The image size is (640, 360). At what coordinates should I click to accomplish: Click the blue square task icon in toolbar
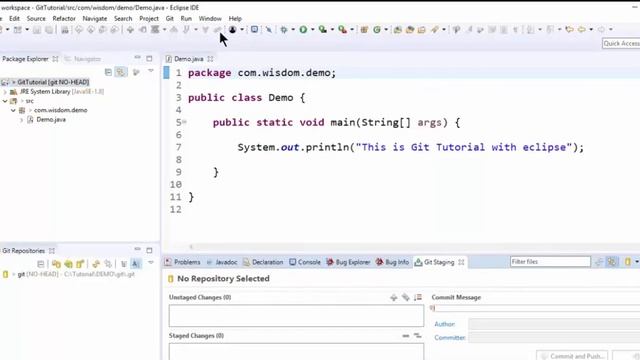(254, 29)
